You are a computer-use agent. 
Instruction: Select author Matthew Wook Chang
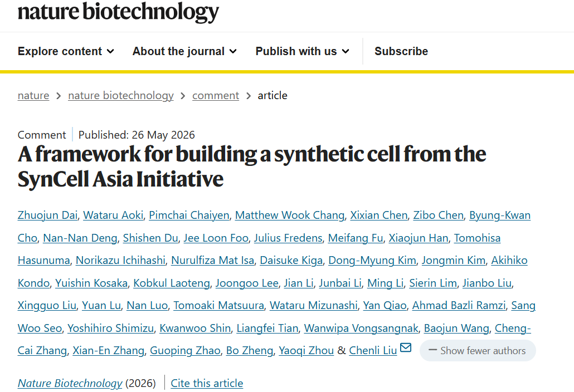click(x=290, y=215)
